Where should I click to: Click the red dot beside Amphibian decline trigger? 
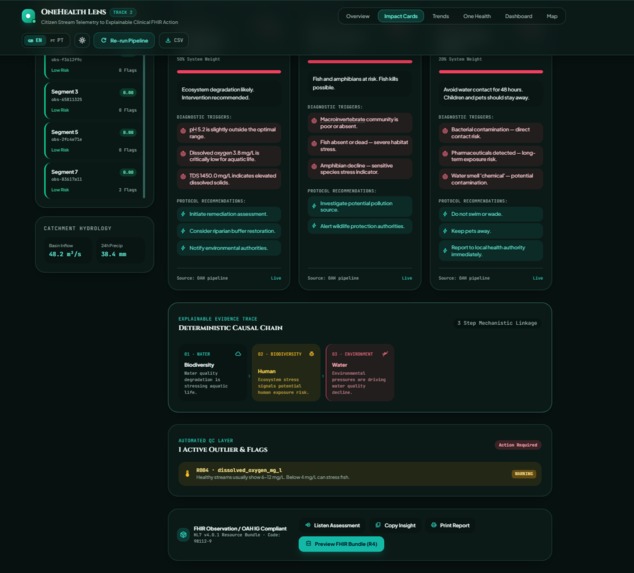pyautogui.click(x=314, y=166)
